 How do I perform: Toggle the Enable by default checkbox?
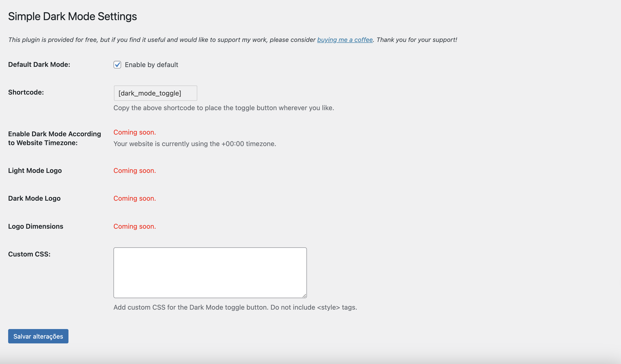point(117,65)
